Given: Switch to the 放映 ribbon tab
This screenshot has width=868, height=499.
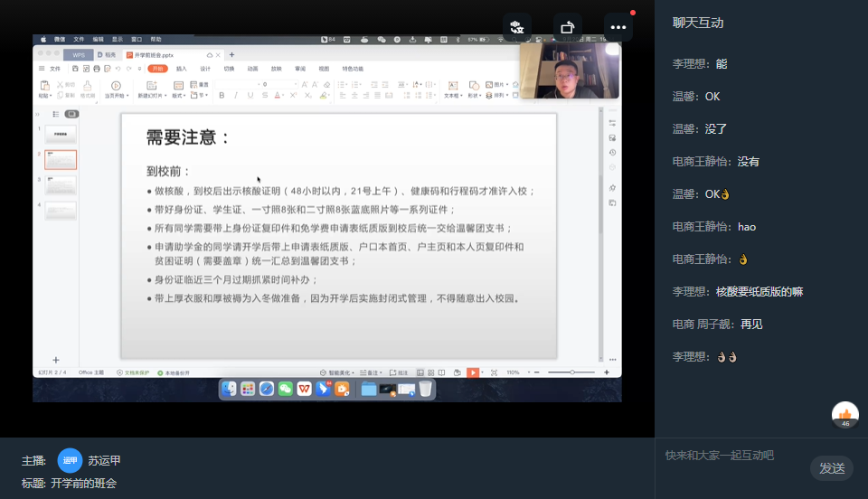Looking at the screenshot, I should (x=277, y=69).
